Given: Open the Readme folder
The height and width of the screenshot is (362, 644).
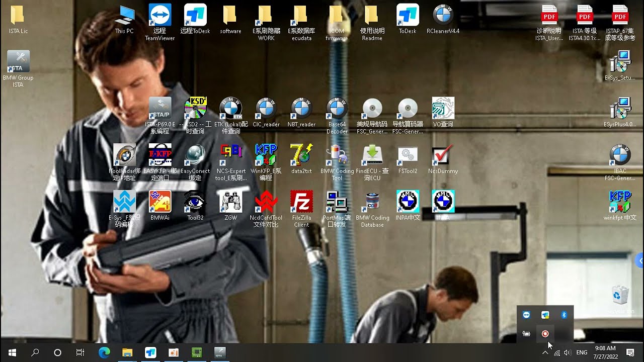Looking at the screenshot, I should (x=372, y=22).
